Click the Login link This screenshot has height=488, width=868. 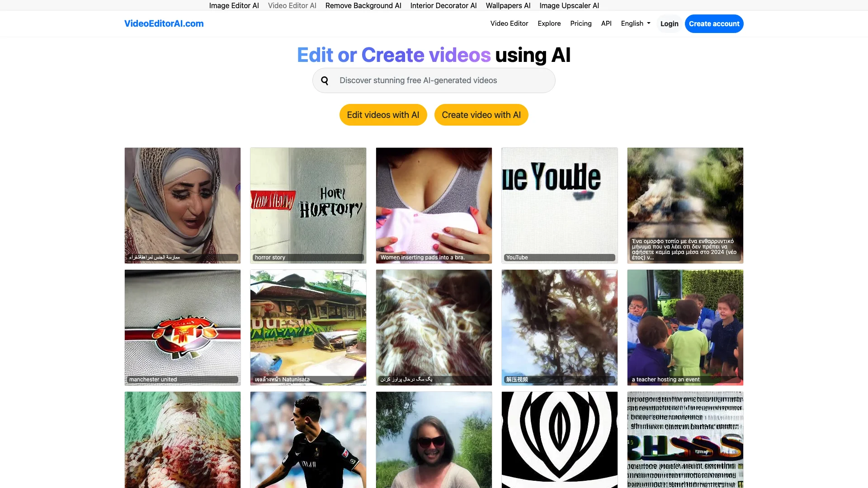click(669, 24)
